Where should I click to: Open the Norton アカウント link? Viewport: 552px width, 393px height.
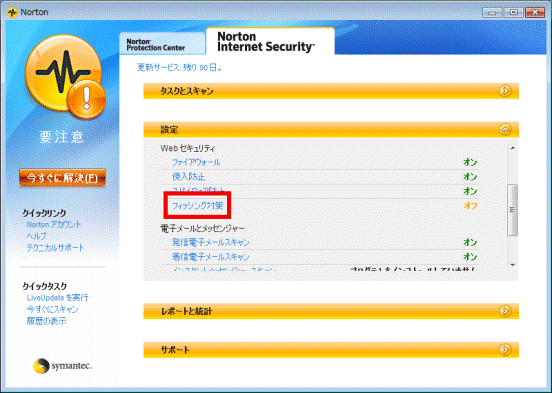[x=54, y=224]
